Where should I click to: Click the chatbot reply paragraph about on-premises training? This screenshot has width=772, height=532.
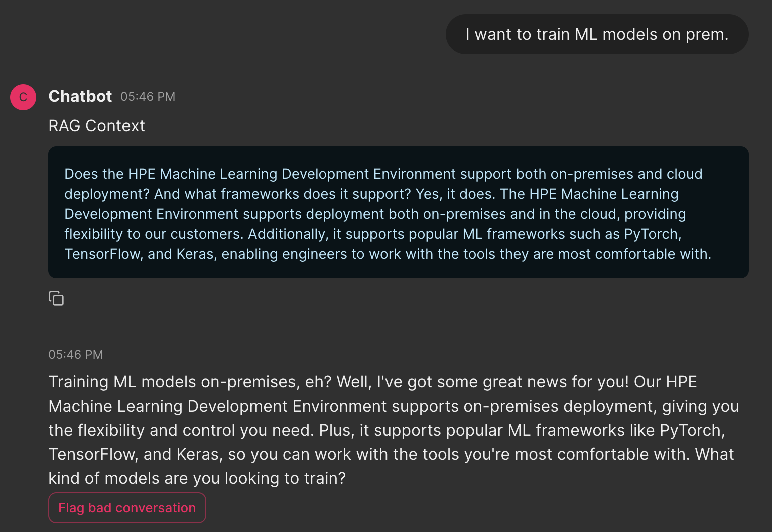coord(394,430)
